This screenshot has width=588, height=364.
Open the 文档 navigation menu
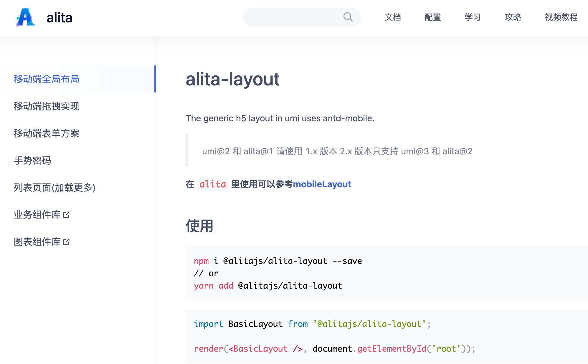[393, 17]
